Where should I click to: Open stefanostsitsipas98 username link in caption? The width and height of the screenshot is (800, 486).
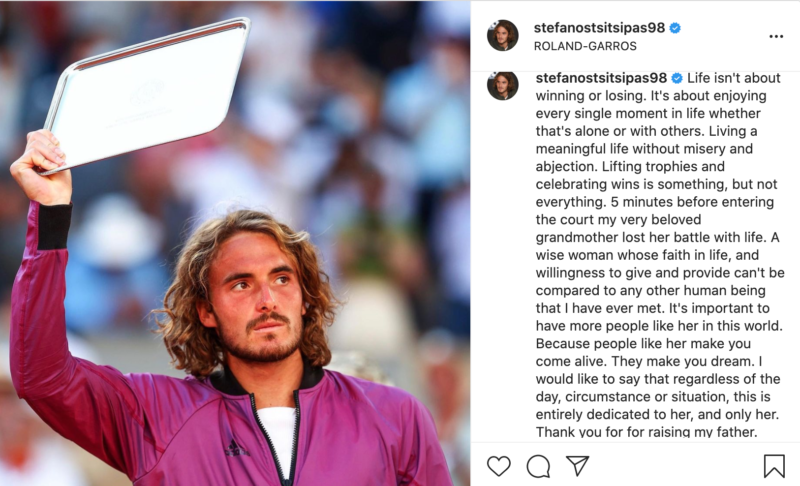coord(602,78)
